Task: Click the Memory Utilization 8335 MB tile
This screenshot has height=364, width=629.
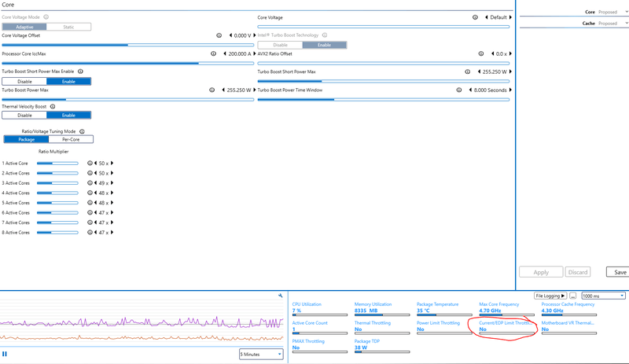Action: (x=382, y=309)
